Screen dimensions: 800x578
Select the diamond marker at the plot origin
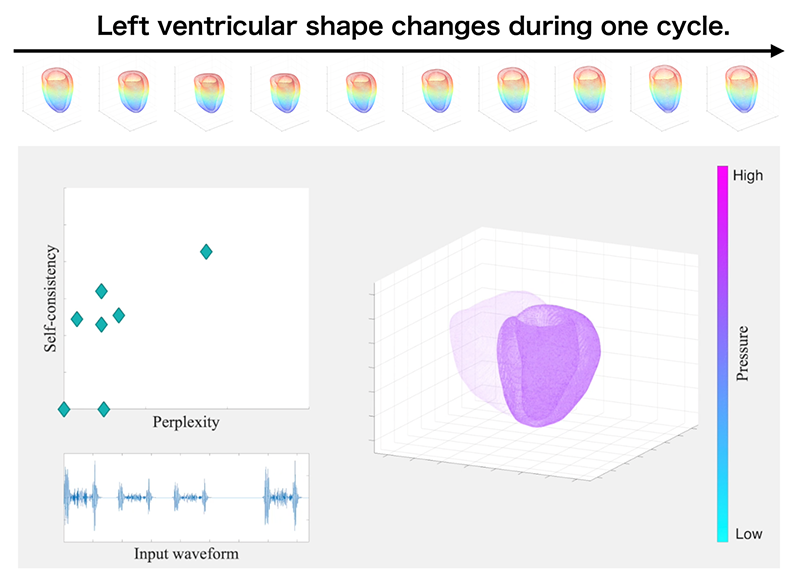[x=64, y=409]
